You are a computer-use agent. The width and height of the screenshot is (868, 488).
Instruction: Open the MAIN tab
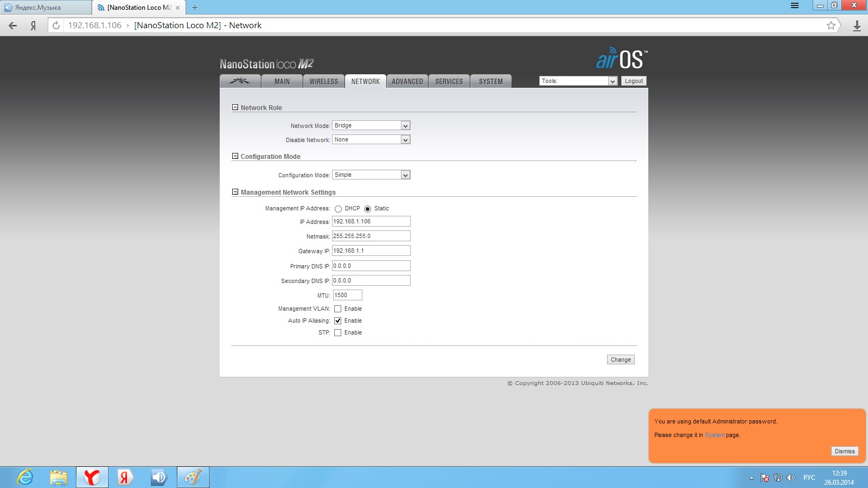click(x=282, y=81)
